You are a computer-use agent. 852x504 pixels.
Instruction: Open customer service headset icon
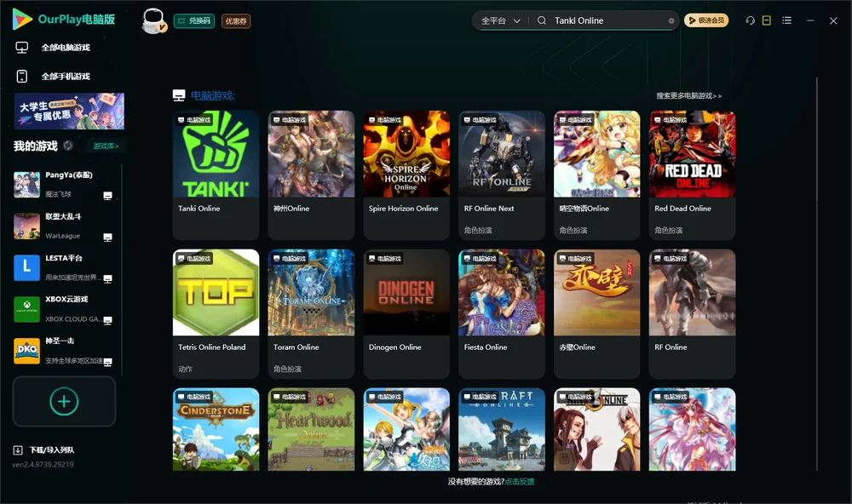[x=751, y=20]
